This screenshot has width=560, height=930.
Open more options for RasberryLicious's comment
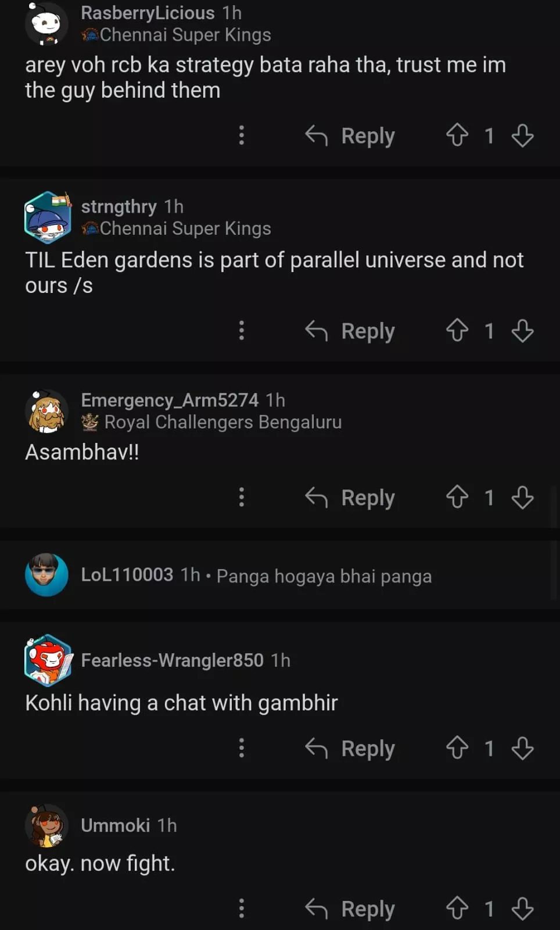(x=242, y=135)
